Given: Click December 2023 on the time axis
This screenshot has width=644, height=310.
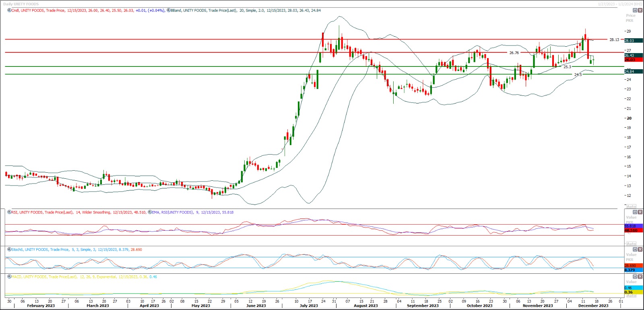Looking at the screenshot, I should click(x=593, y=306).
